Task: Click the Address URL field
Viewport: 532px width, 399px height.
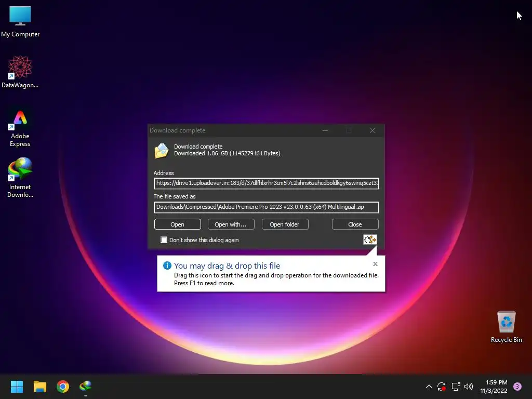Action: (267, 183)
